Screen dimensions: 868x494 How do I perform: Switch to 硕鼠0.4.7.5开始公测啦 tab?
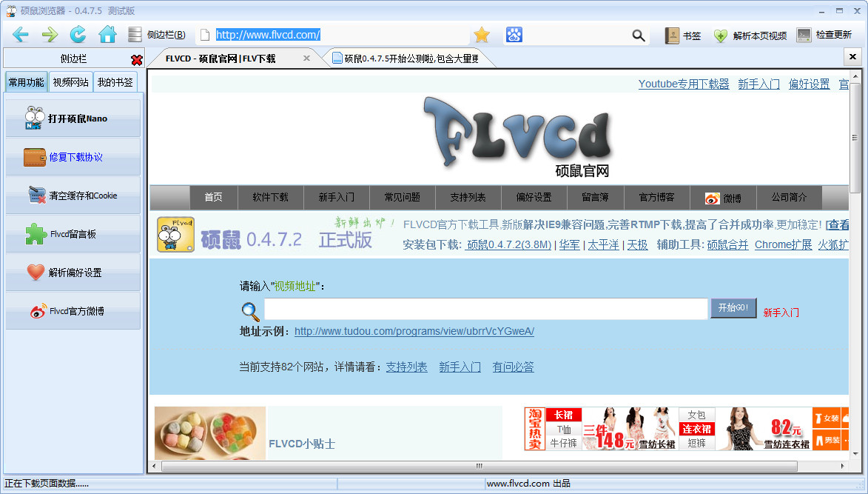pos(410,59)
